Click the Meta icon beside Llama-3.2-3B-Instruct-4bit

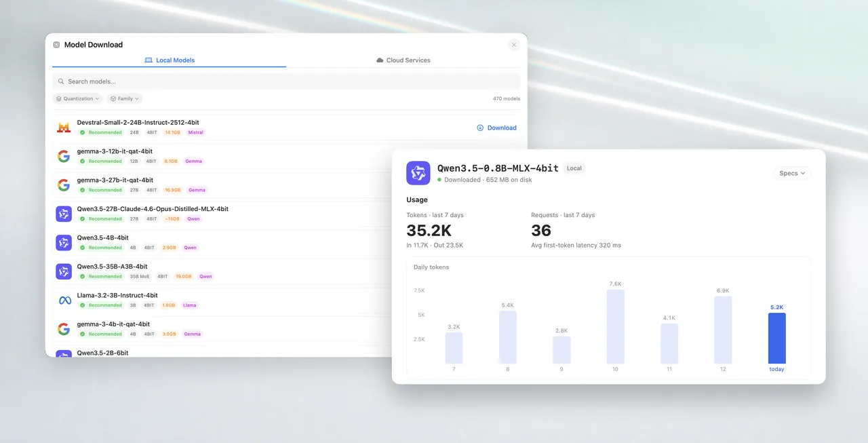coord(64,300)
